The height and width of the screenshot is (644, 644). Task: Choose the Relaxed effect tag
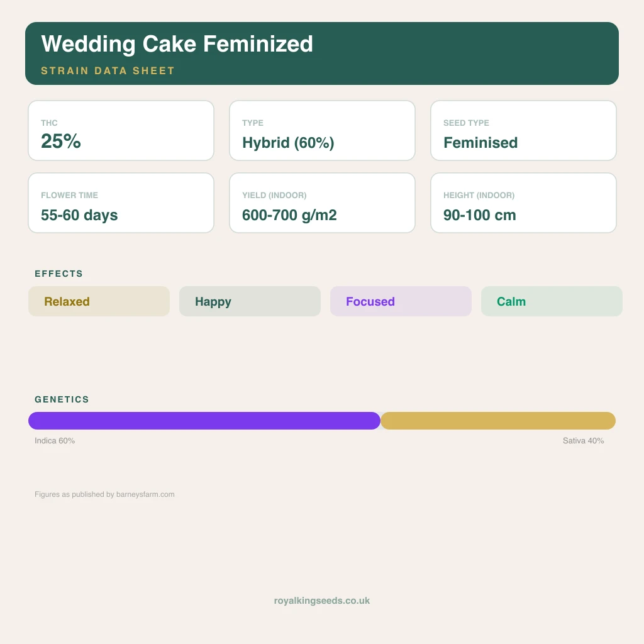coord(99,301)
